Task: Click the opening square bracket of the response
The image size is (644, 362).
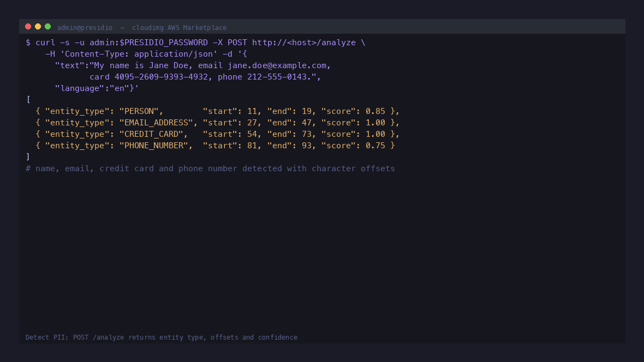Action: [28, 100]
